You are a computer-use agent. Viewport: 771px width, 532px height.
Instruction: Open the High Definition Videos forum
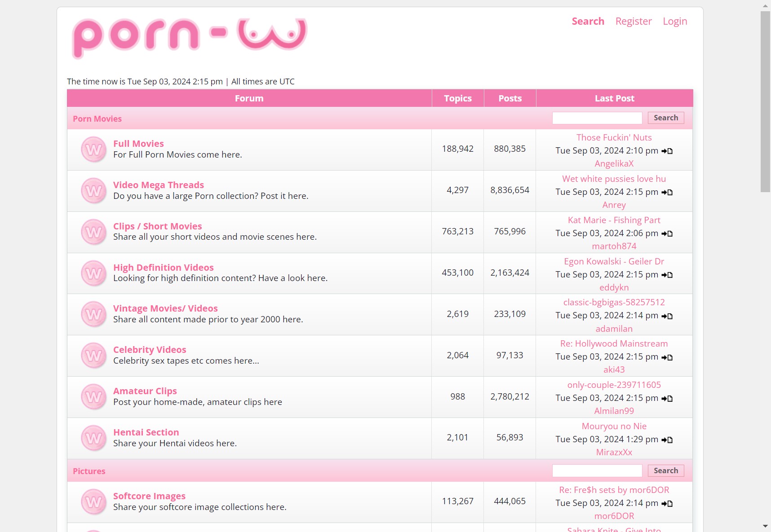(x=163, y=268)
